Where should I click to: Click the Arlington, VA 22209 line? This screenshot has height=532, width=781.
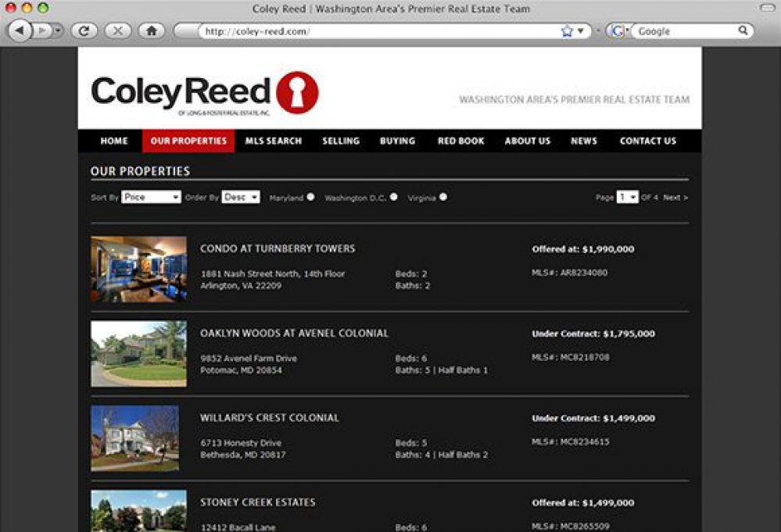241,286
